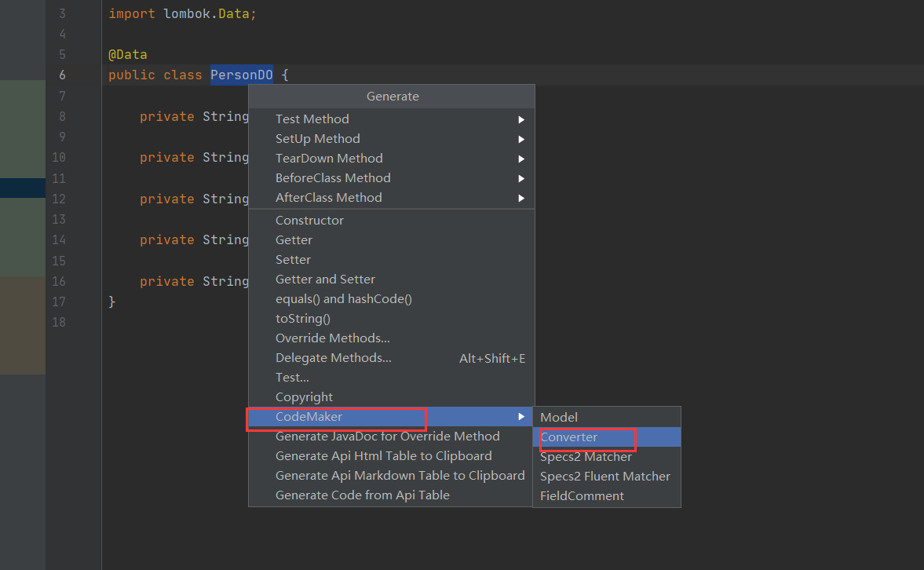This screenshot has height=570, width=924.
Task: Expand the SetUp Method submenu
Action: 317,138
